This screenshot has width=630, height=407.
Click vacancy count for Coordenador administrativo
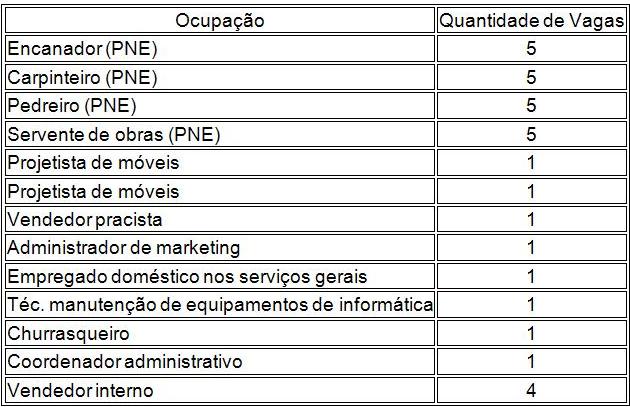pos(531,360)
